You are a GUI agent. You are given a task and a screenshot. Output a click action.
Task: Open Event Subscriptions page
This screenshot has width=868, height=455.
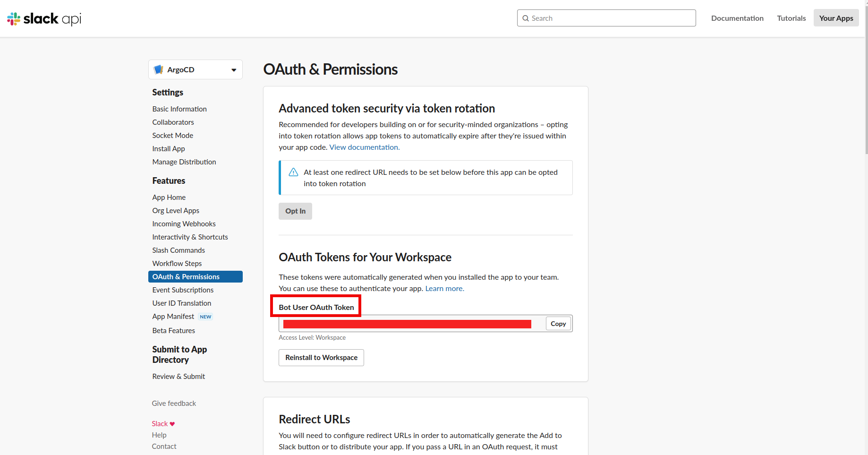(183, 290)
